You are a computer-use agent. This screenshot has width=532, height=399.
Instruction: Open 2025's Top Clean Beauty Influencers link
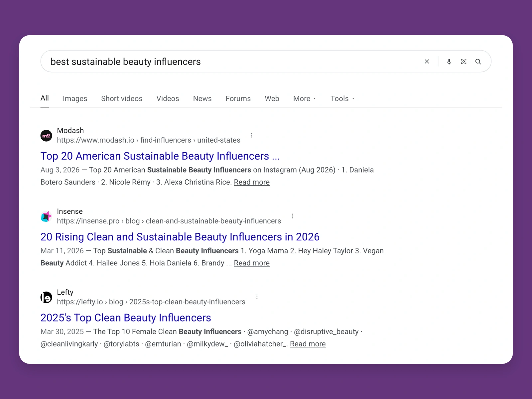(x=126, y=318)
